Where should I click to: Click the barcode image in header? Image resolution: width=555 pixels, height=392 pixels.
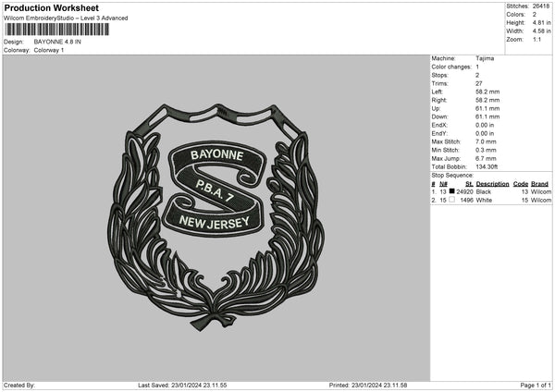57,30
